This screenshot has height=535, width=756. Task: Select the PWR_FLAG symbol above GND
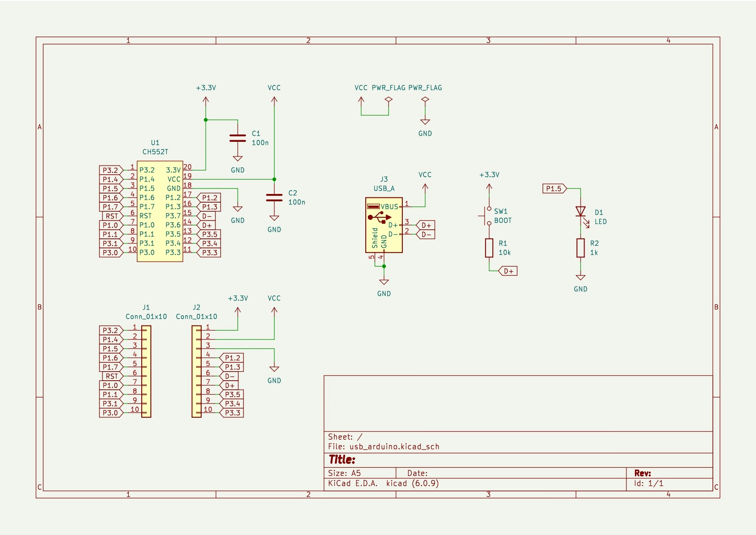(x=425, y=98)
